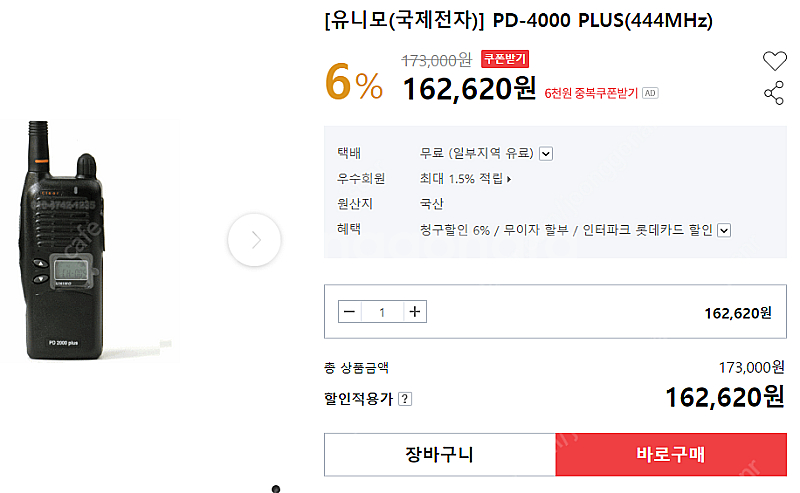Click the share icon

pos(774,94)
